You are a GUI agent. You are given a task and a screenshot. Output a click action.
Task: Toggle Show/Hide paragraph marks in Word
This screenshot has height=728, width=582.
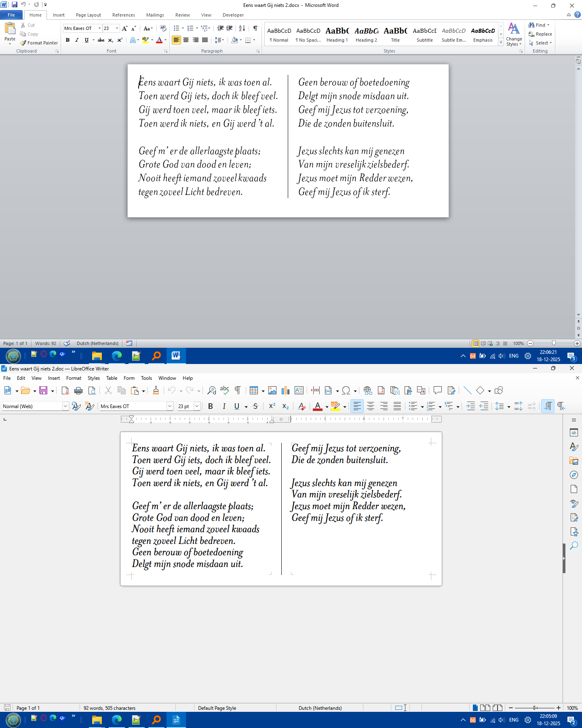pyautogui.click(x=255, y=28)
